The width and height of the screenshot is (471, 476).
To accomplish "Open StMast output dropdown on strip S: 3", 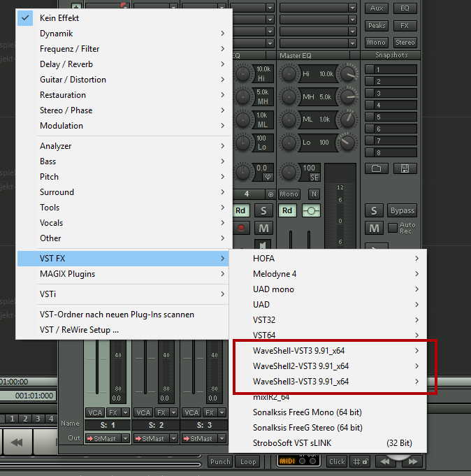I will [222, 438].
